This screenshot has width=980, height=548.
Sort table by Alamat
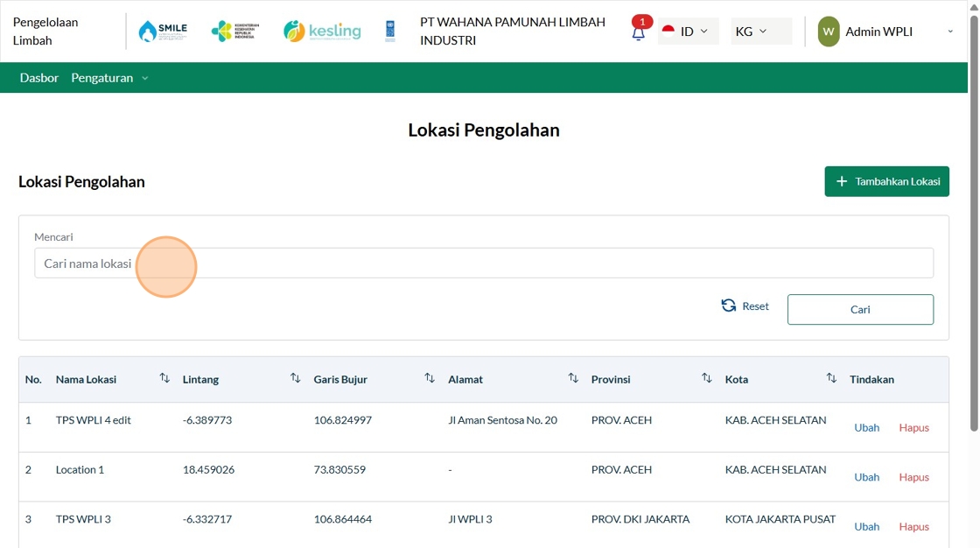(573, 378)
